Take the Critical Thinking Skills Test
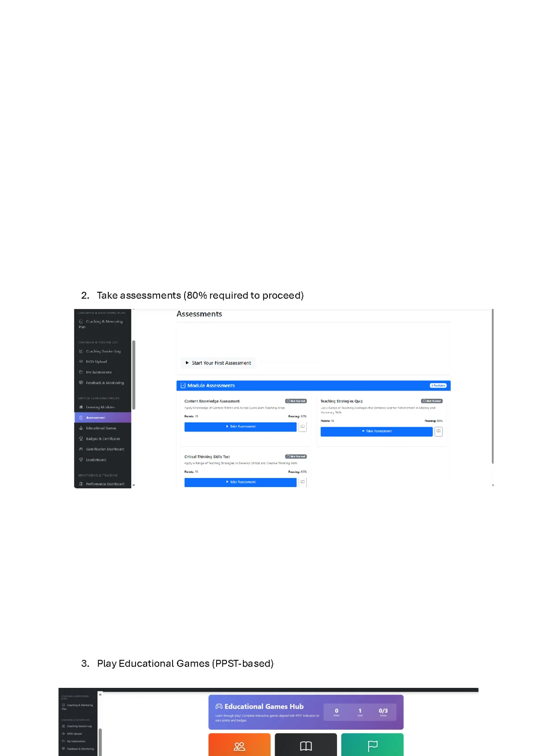 click(240, 482)
